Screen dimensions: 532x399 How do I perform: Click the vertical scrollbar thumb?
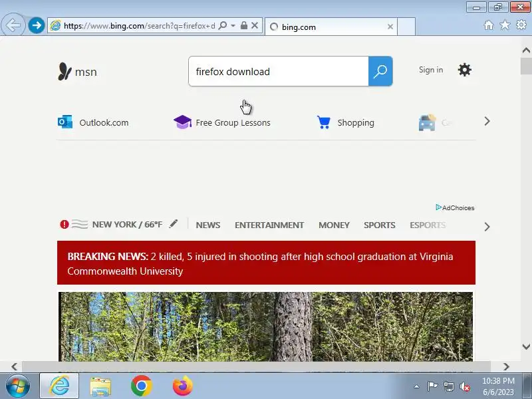[526, 66]
